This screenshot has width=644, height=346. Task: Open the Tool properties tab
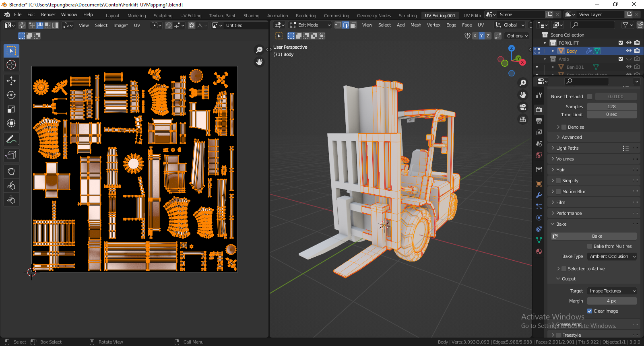539,95
